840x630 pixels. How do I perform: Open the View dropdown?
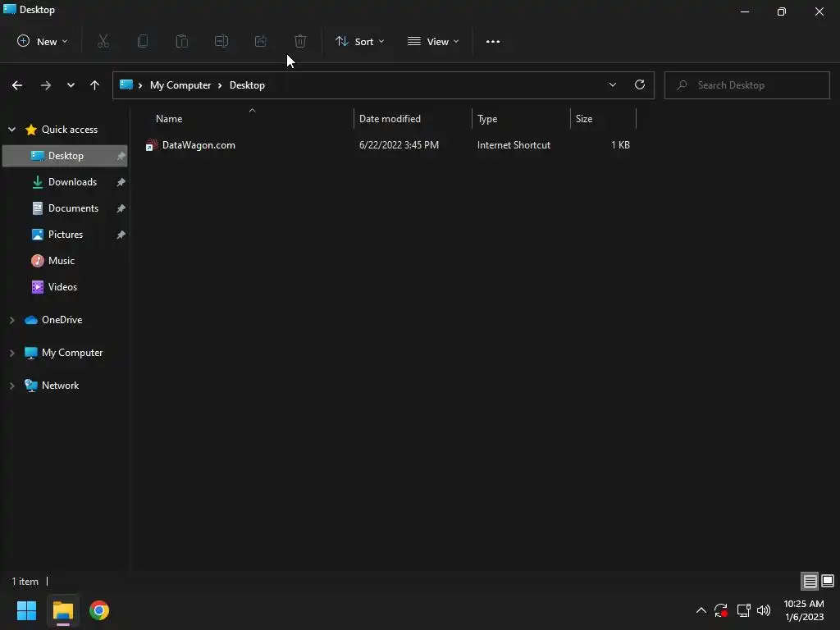433,41
